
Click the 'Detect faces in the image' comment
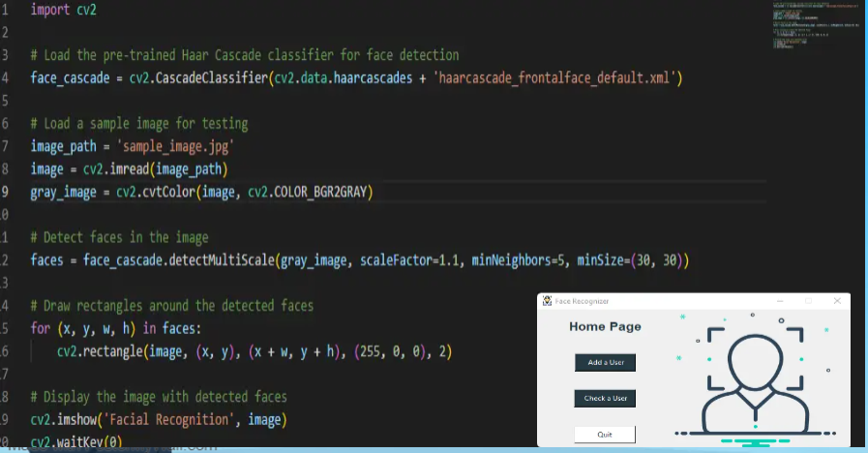[x=120, y=237]
